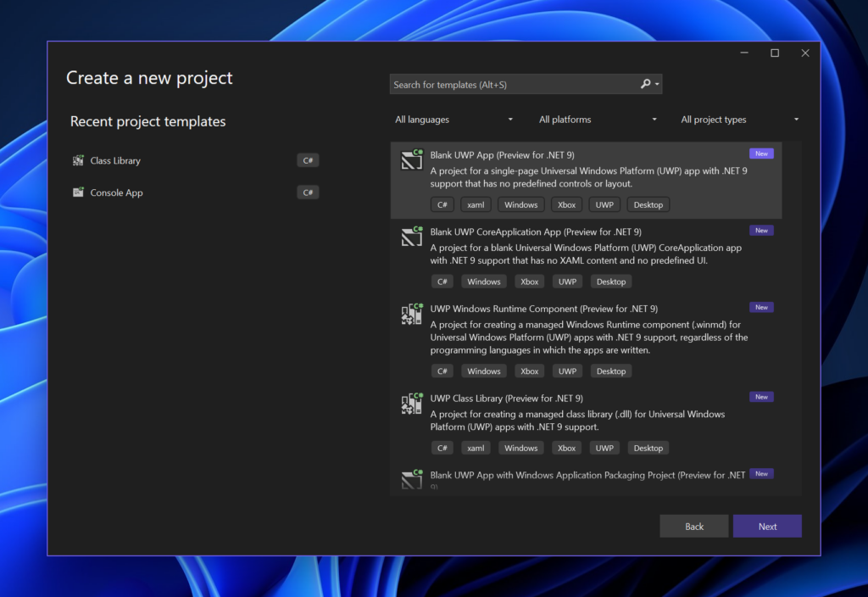Click the Console App recent template icon

coord(77,192)
